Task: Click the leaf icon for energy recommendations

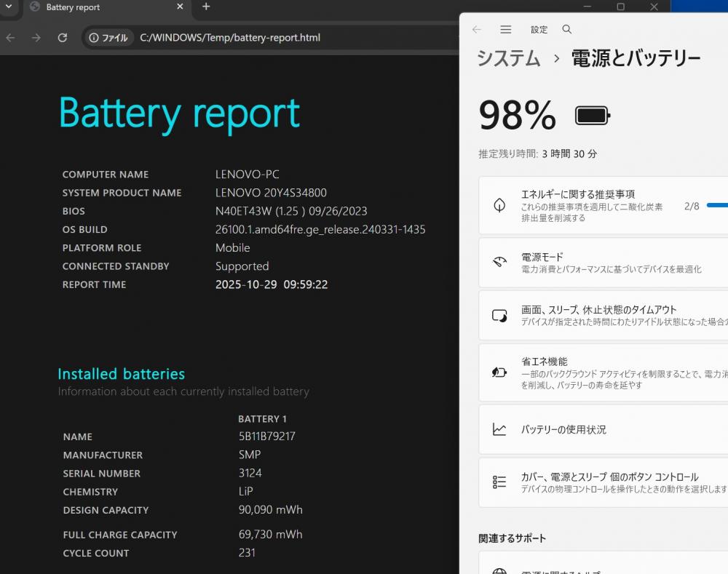Action: click(499, 205)
